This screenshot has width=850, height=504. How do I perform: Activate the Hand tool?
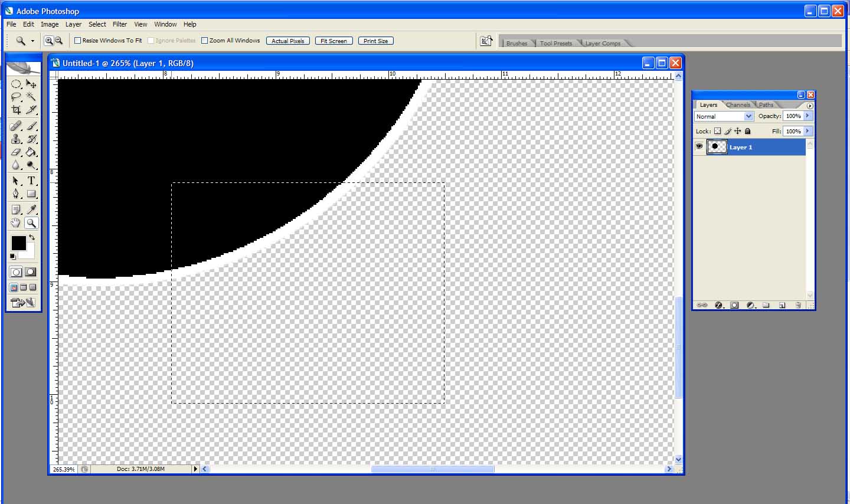[x=16, y=223]
